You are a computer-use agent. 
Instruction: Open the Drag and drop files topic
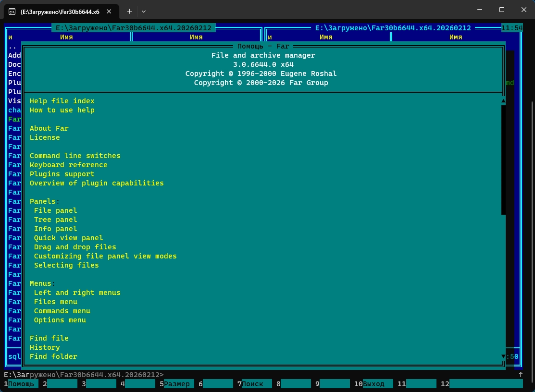tap(75, 247)
